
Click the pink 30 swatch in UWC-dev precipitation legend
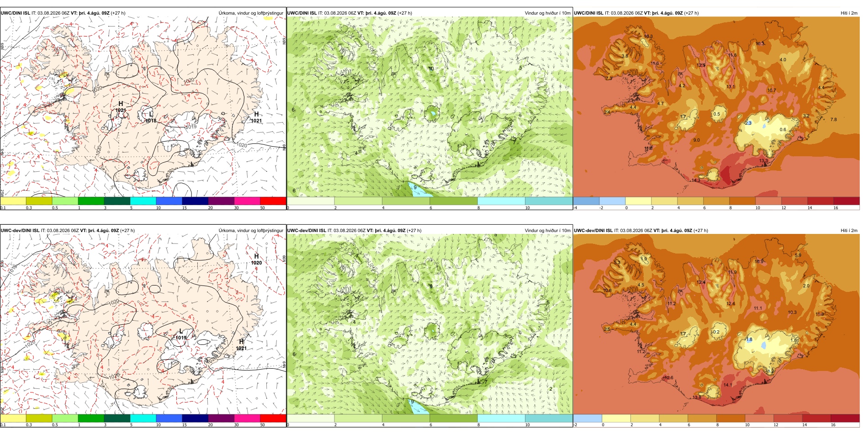(x=247, y=418)
